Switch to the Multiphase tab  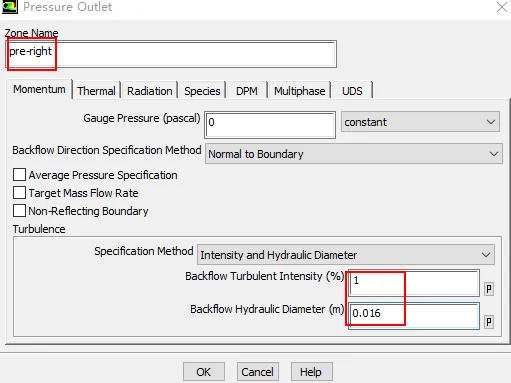pyautogui.click(x=299, y=91)
